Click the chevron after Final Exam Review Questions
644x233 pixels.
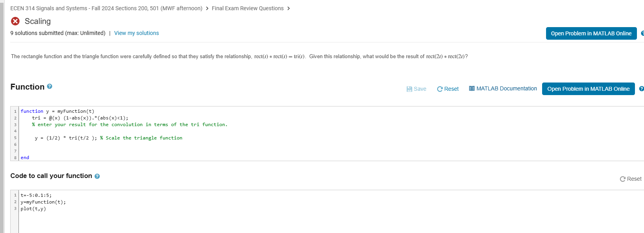pos(288,8)
